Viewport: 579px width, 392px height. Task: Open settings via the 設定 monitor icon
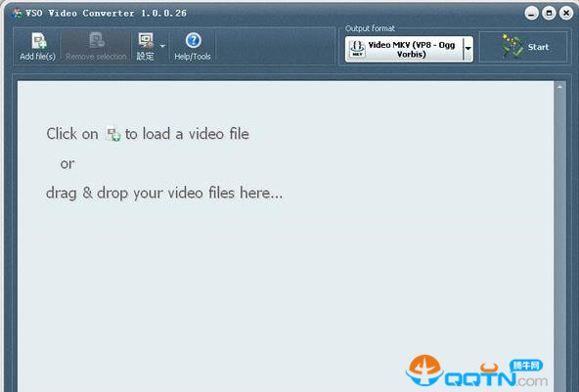146,41
